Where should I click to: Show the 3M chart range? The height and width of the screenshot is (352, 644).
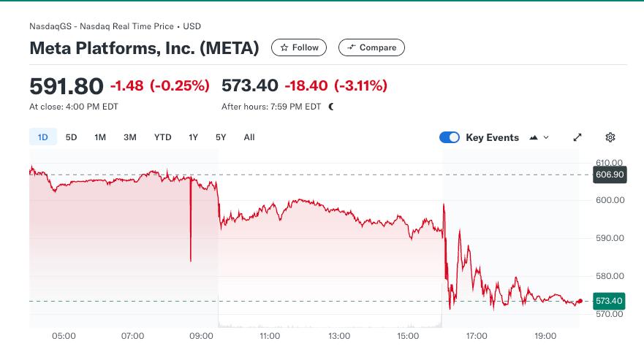click(130, 137)
